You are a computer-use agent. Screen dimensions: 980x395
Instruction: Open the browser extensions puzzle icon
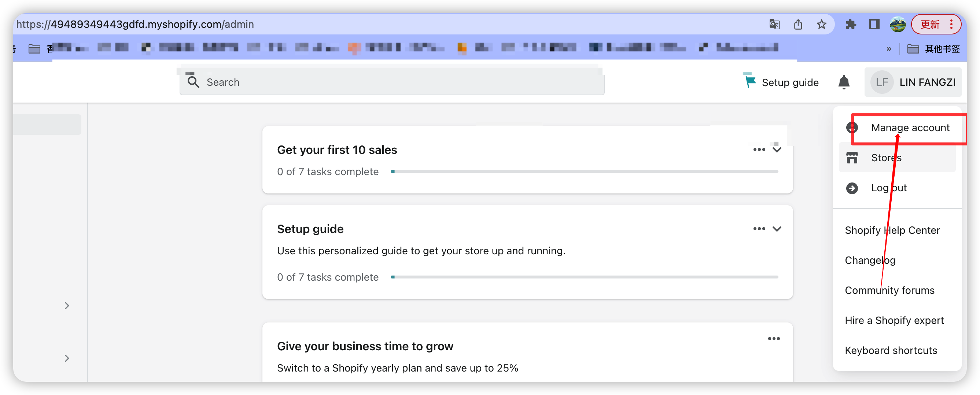[x=851, y=24]
